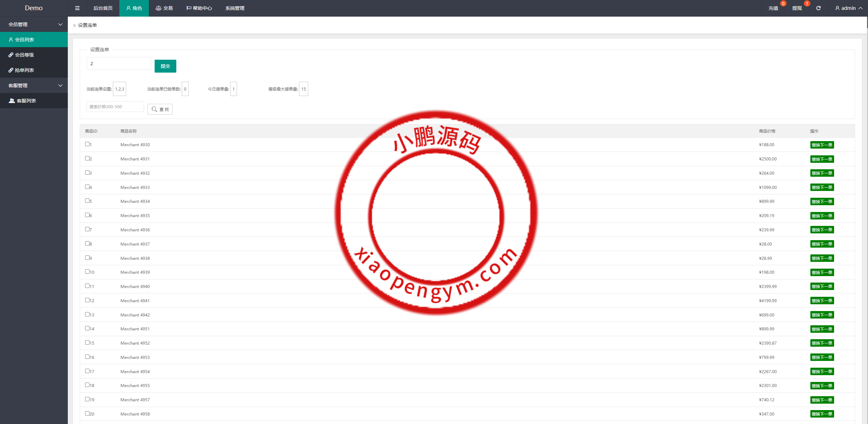Open the admin user dropdown menu

tap(849, 8)
